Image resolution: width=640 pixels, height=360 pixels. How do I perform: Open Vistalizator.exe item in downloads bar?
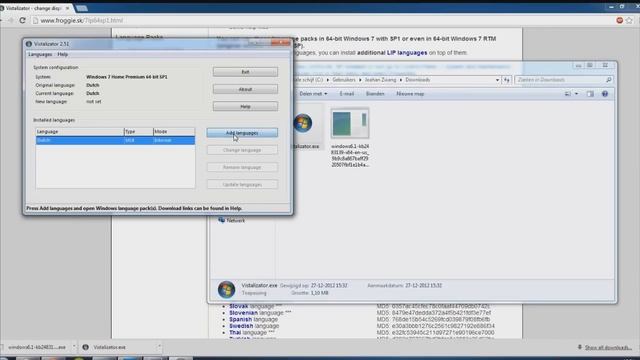tap(109, 347)
